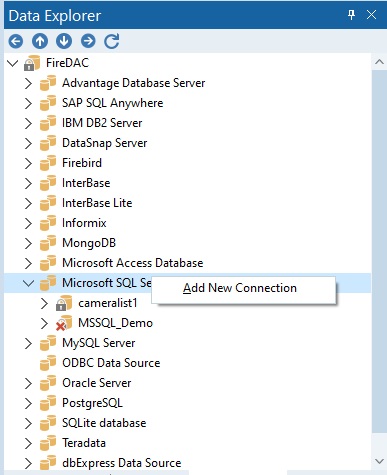This screenshot has height=475, width=387.
Task: Click the MSSQL_Demo red X connection icon
Action: 64,323
